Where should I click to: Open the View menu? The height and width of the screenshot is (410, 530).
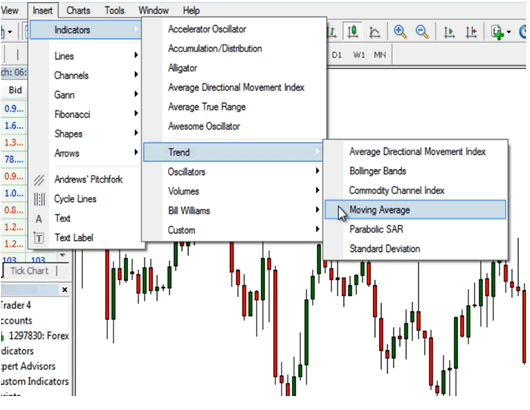pyautogui.click(x=9, y=10)
